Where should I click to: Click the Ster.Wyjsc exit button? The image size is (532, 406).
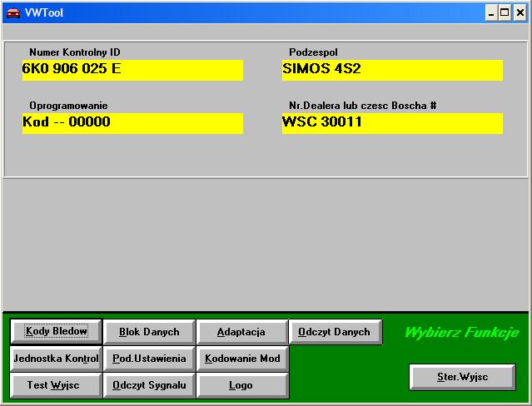[x=462, y=377]
